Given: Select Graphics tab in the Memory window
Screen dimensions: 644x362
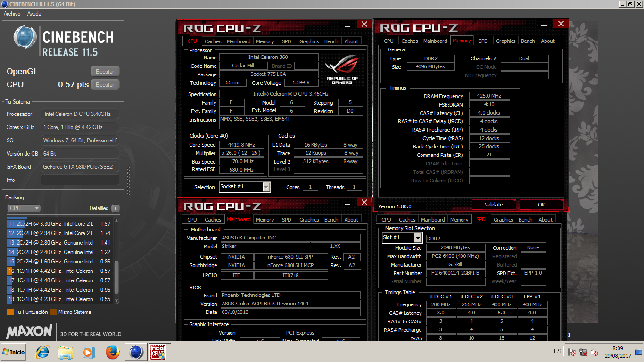Looking at the screenshot, I should point(506,41).
